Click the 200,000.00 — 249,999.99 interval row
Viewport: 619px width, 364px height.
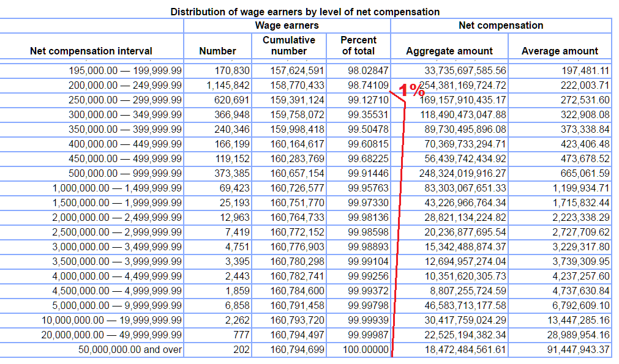pyautogui.click(x=125, y=86)
